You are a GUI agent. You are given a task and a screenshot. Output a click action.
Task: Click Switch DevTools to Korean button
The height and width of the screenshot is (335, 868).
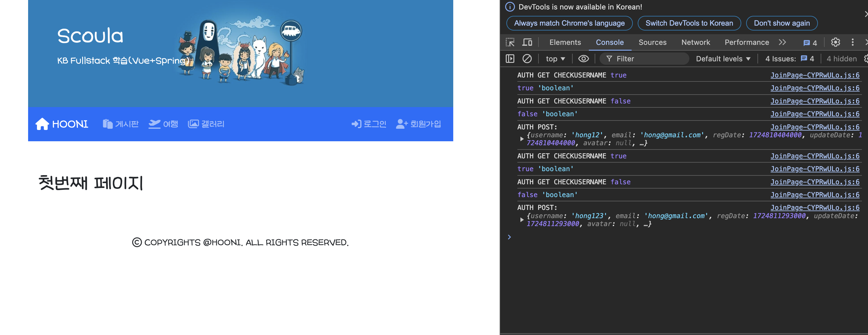pos(689,23)
